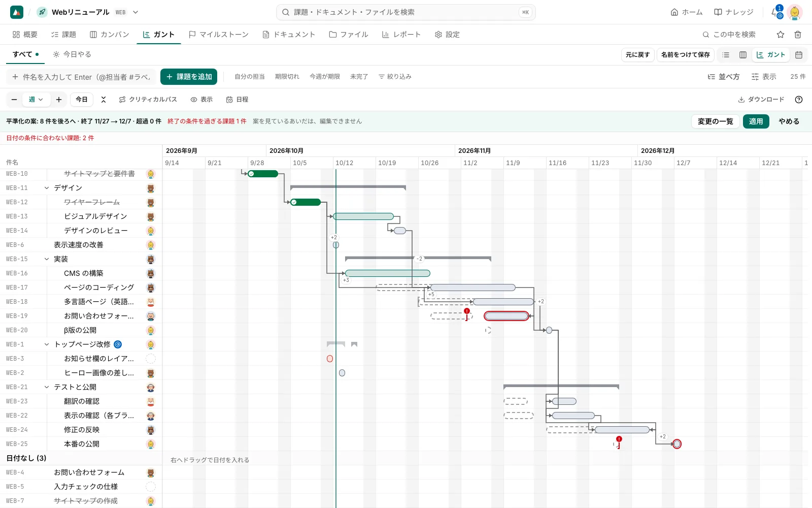Open the user avatar menu
This screenshot has height=508, width=812.
pos(795,12)
